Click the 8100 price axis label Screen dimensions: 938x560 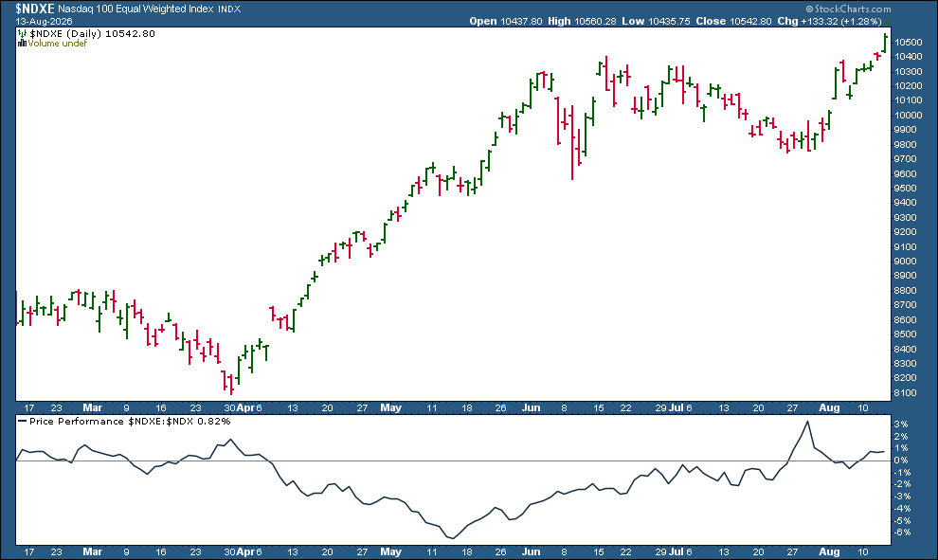click(906, 392)
